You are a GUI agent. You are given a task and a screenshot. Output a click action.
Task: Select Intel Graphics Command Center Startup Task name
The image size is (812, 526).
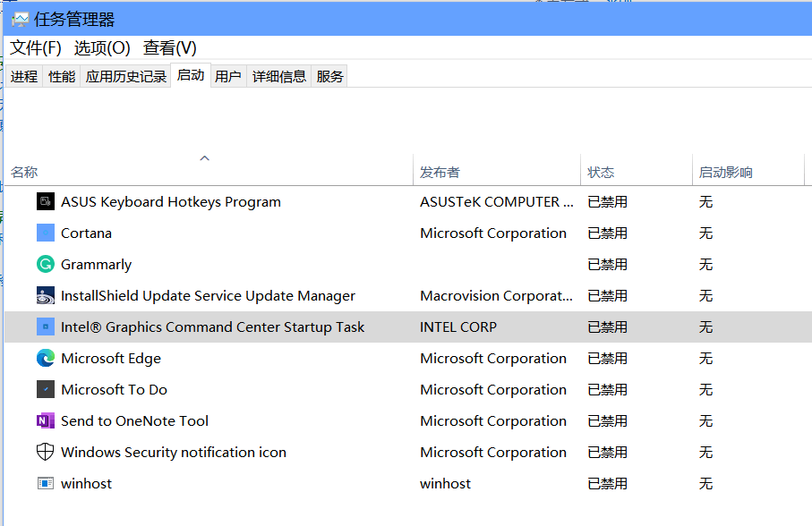213,327
